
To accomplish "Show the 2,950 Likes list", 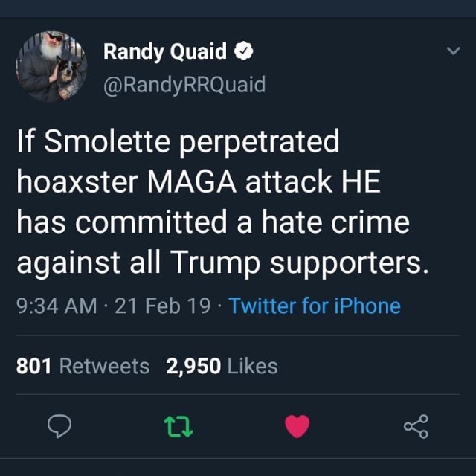I will (222, 366).
